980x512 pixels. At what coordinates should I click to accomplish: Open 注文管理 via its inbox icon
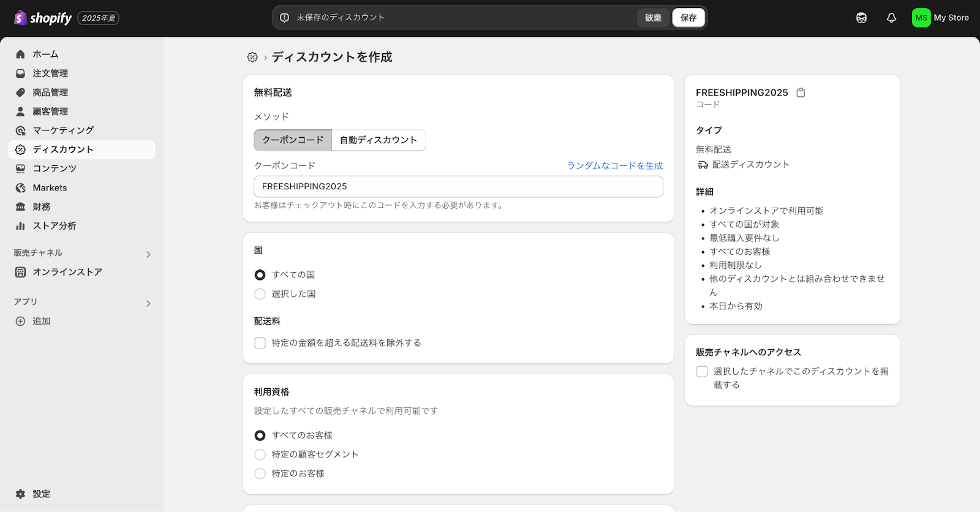(20, 73)
